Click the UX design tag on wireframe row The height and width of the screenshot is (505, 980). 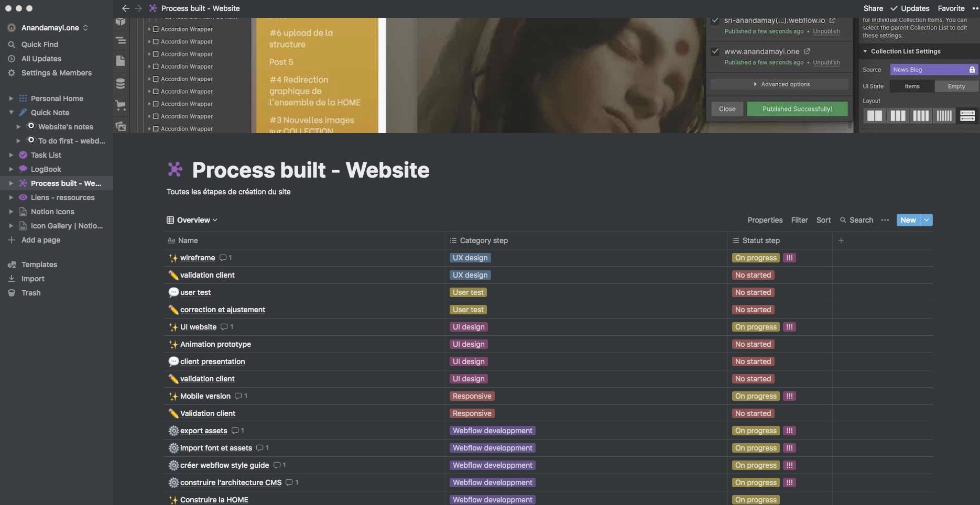tap(470, 258)
